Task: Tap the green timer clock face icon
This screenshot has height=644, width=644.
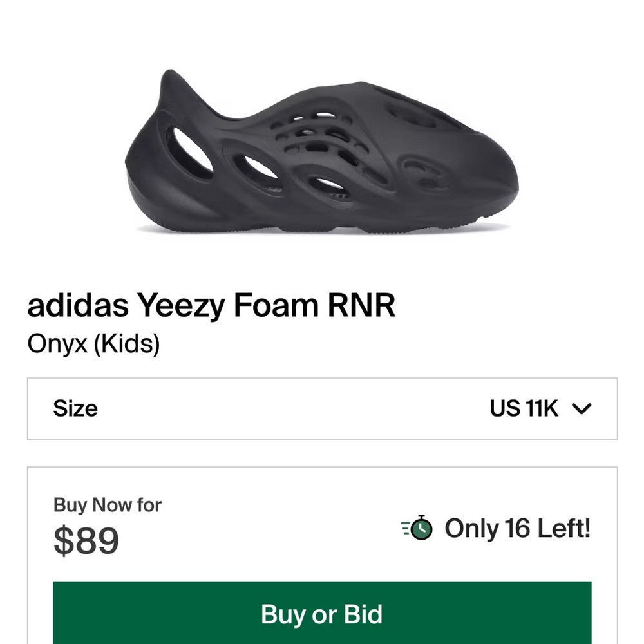Action: (x=421, y=530)
